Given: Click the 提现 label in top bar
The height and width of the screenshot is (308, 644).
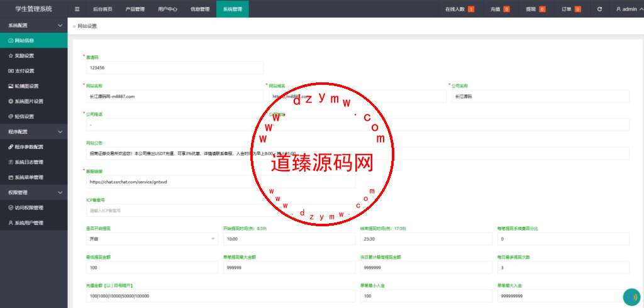Looking at the screenshot, I should tap(531, 9).
